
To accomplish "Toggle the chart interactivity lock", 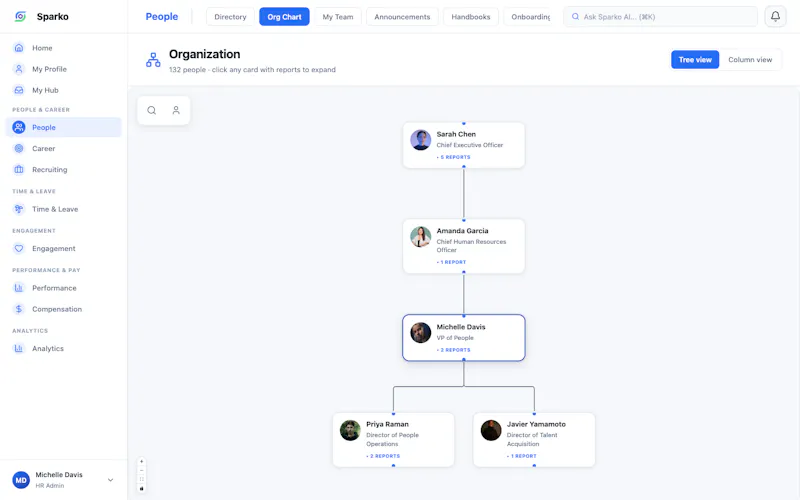I will tap(142, 489).
